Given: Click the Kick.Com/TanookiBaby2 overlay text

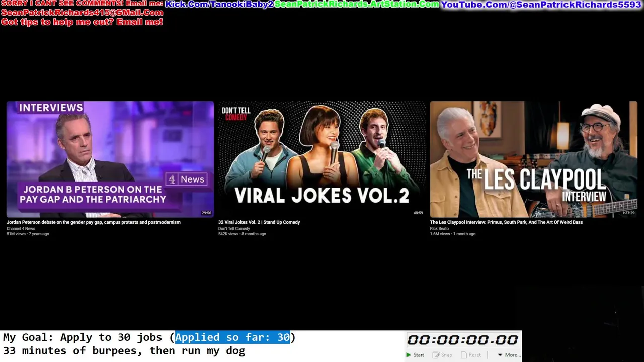Looking at the screenshot, I should pos(219,4).
